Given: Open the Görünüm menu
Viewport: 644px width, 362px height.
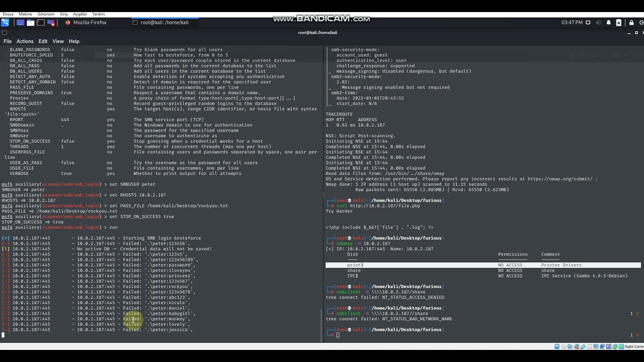Looking at the screenshot, I should [x=46, y=14].
